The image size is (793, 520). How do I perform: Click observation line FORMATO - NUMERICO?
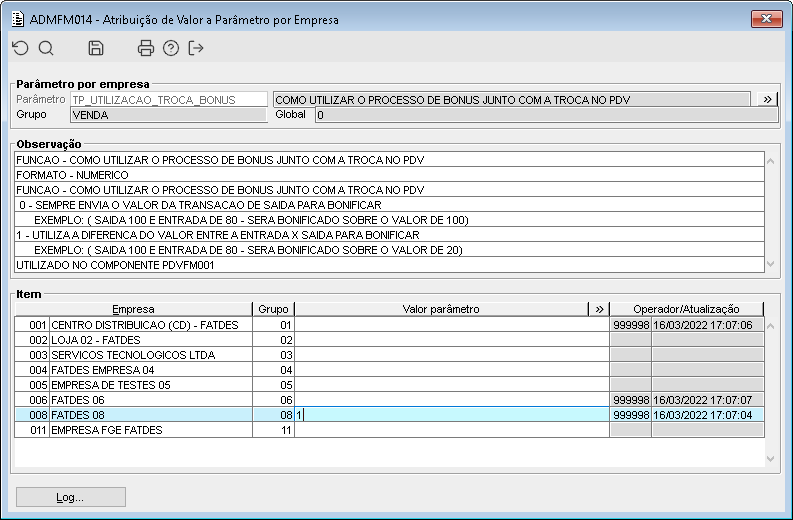(389, 175)
